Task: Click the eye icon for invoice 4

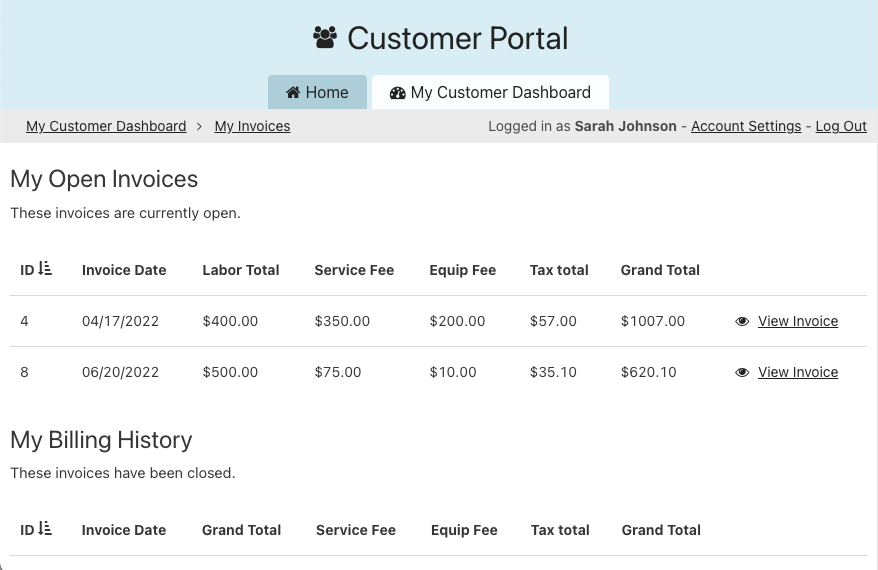Action: click(x=742, y=322)
